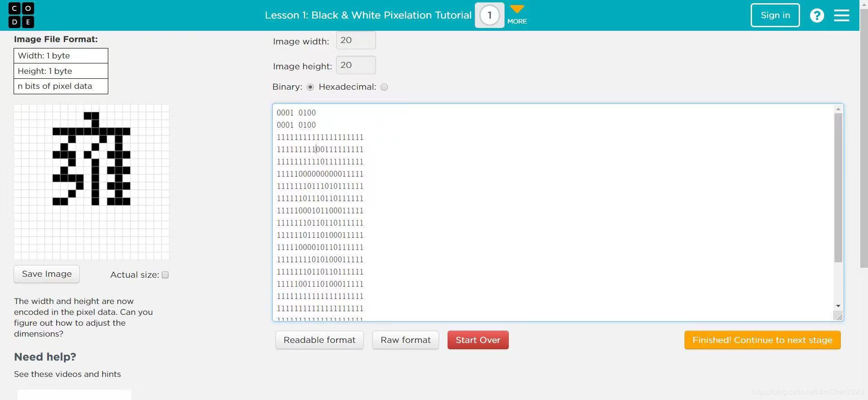Select the Hexadecimal radio button
Screen dimensions: 868x400
(x=384, y=87)
